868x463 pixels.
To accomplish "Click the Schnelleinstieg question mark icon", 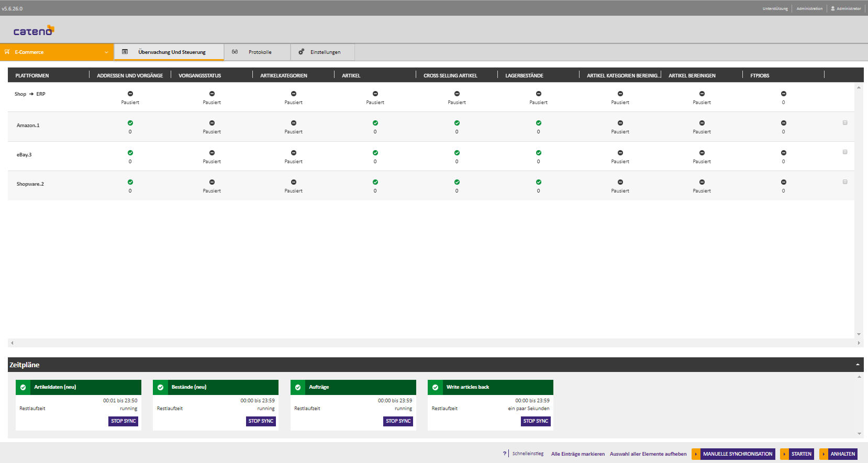I will pos(505,454).
